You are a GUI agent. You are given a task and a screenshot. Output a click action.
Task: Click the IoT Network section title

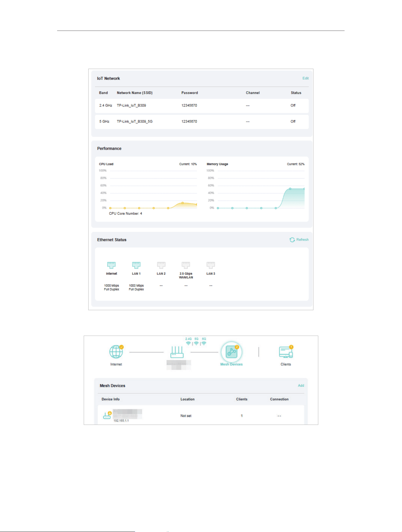(x=109, y=78)
